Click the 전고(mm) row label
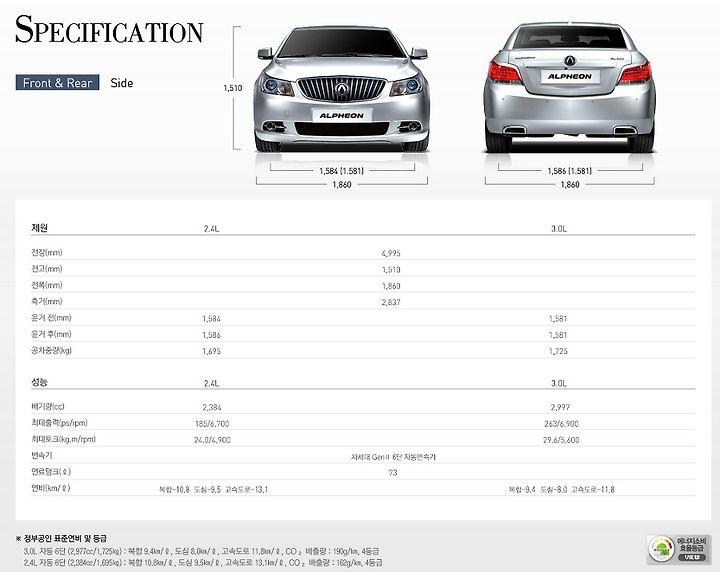 (47, 269)
